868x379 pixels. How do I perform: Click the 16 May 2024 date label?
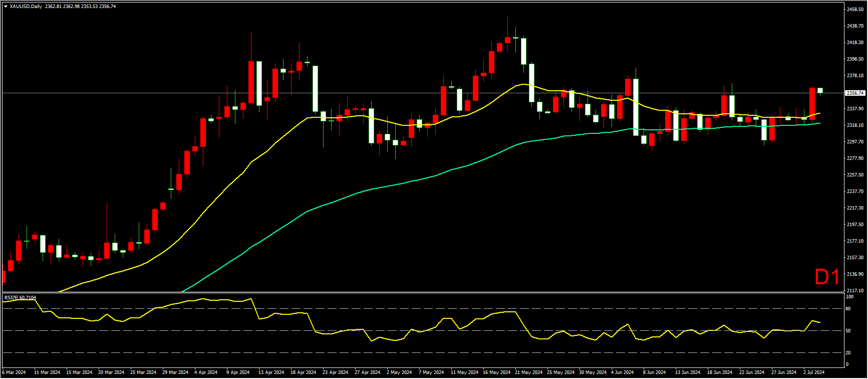497,372
